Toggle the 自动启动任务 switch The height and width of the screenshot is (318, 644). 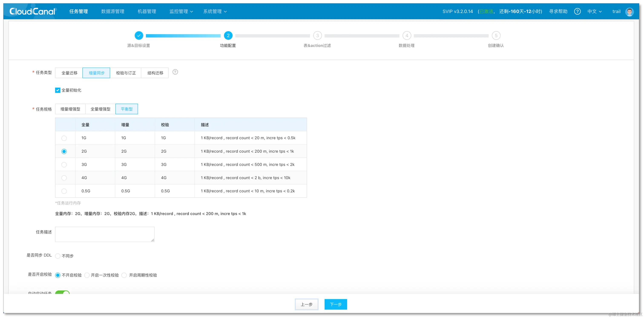click(x=62, y=292)
